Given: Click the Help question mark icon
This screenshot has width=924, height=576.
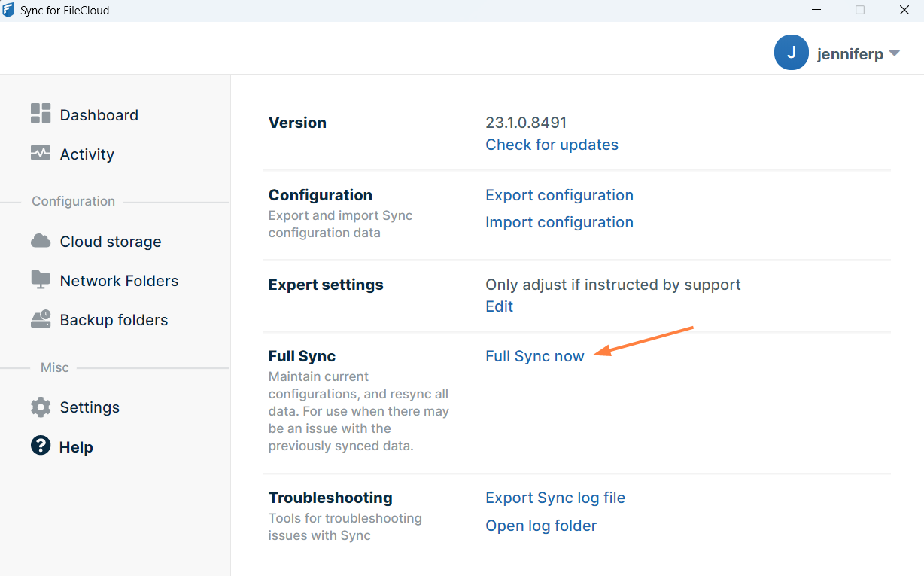Looking at the screenshot, I should tap(41, 446).
